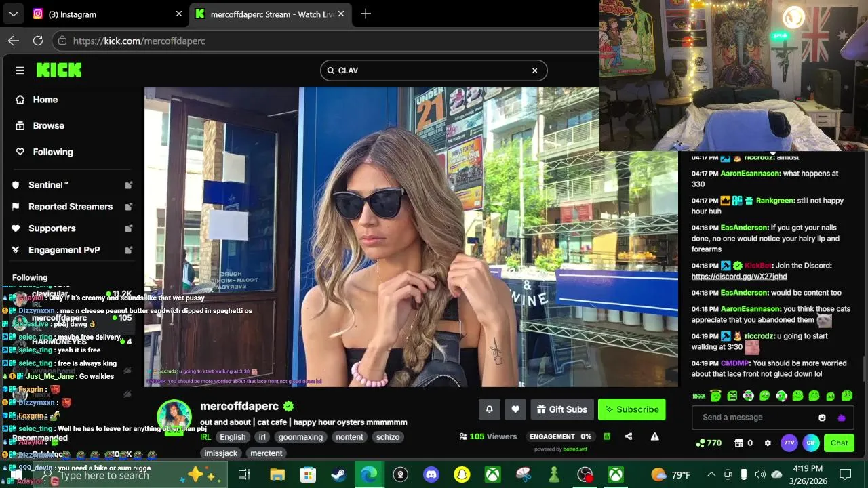Click the green Subscribe button

coord(632,409)
